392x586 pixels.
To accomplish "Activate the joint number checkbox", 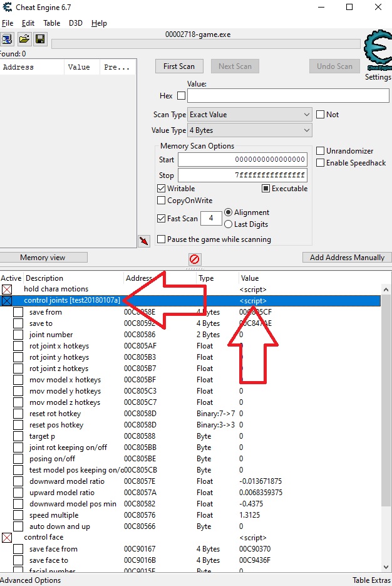I will coord(18,335).
